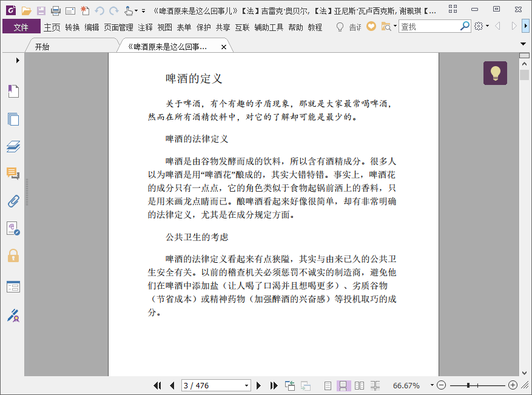Click the orange heart favorite icon

[x=371, y=26]
